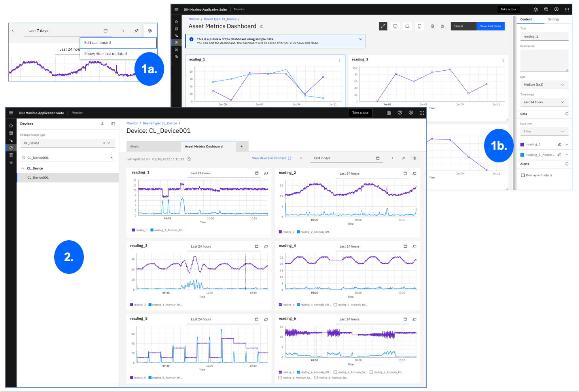
Task: Click Save and close button
Action: pos(490,26)
